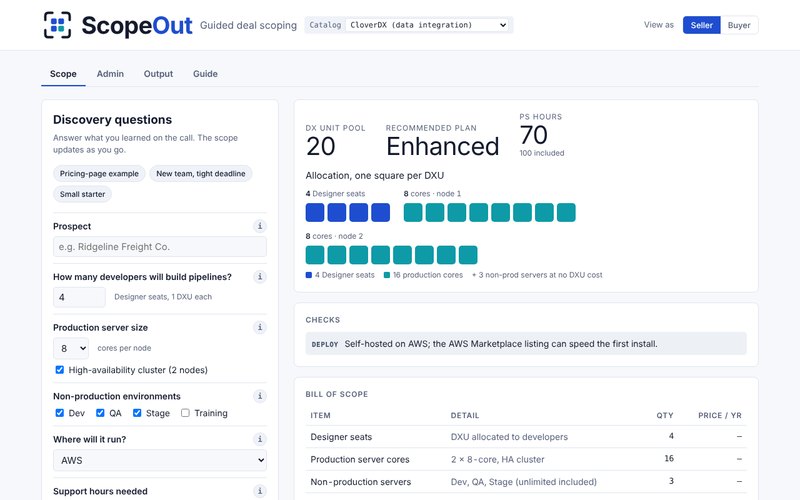Screen dimensions: 800x500
Task: Click first teal square of node 2
Action: [x=315, y=255]
